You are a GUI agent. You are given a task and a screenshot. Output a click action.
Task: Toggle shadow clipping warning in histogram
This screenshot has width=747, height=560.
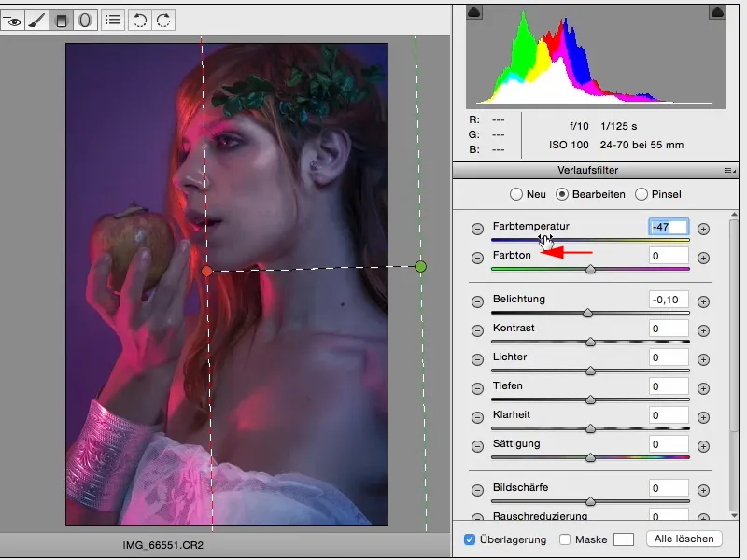(472, 12)
